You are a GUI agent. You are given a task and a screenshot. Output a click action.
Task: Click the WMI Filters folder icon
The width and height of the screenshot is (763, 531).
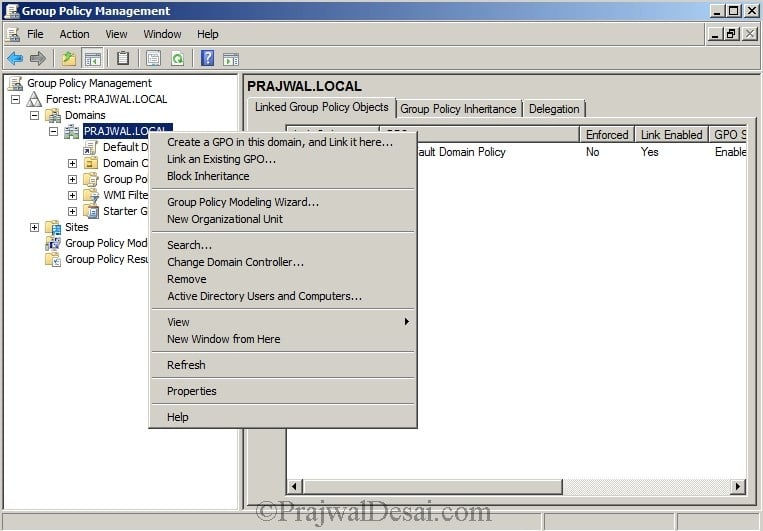[91, 195]
